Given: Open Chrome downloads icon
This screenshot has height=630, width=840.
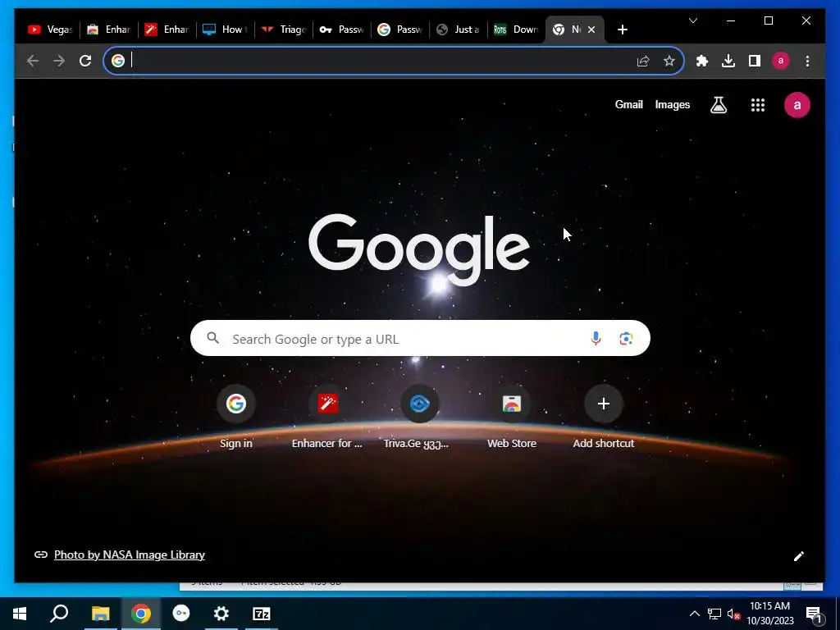Looking at the screenshot, I should pyautogui.click(x=728, y=61).
